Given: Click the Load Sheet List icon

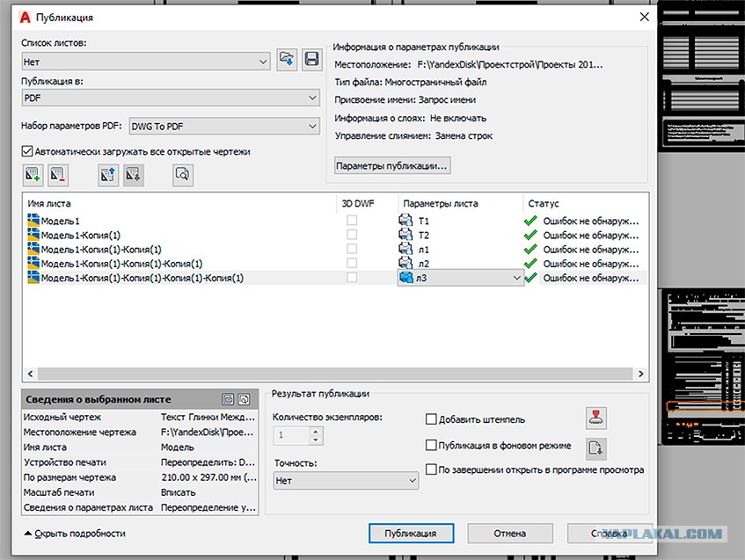Looking at the screenshot, I should [x=287, y=60].
